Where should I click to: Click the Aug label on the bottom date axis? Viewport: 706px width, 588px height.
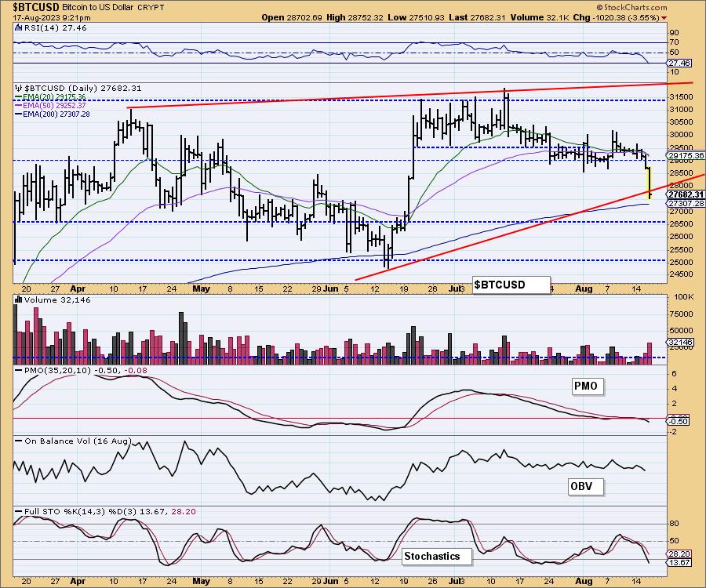pos(584,581)
